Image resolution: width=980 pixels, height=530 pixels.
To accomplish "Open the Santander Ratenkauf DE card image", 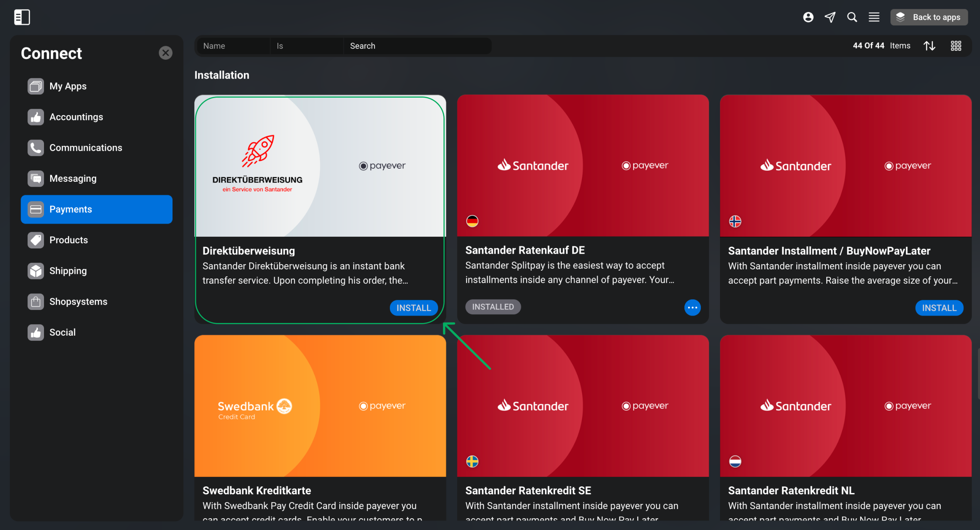I will 583,166.
